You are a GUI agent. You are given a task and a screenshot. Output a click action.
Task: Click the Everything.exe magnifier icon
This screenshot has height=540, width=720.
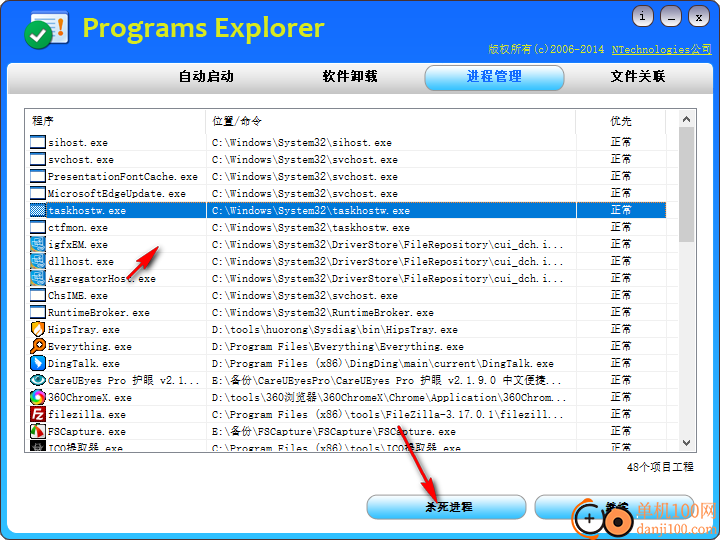click(x=38, y=346)
